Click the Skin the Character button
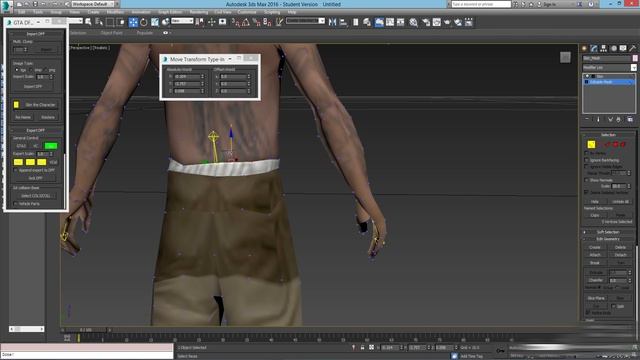Image resolution: width=640 pixels, height=360 pixels. pos(40,105)
